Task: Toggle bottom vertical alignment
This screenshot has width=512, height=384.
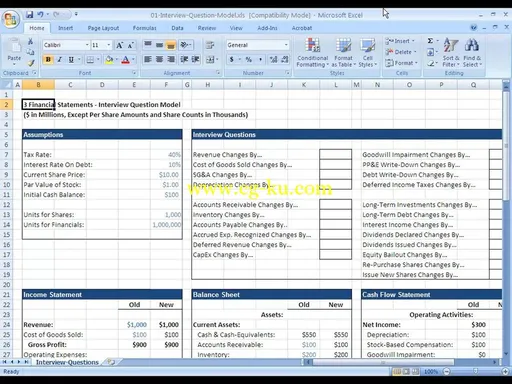Action: pos(171,45)
